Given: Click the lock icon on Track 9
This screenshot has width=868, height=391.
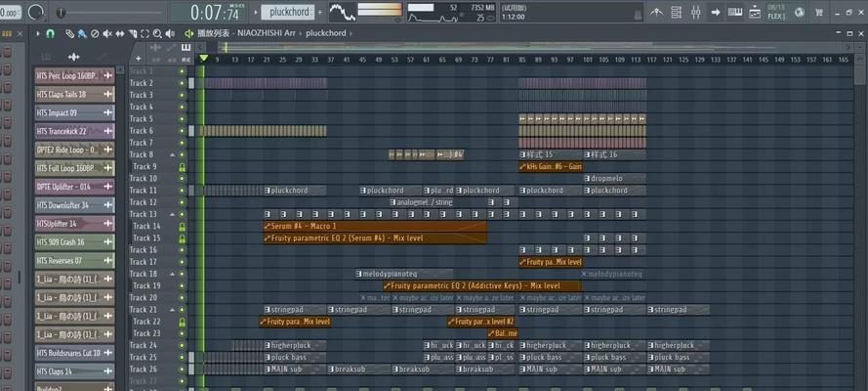Looking at the screenshot, I should pyautogui.click(x=183, y=167).
